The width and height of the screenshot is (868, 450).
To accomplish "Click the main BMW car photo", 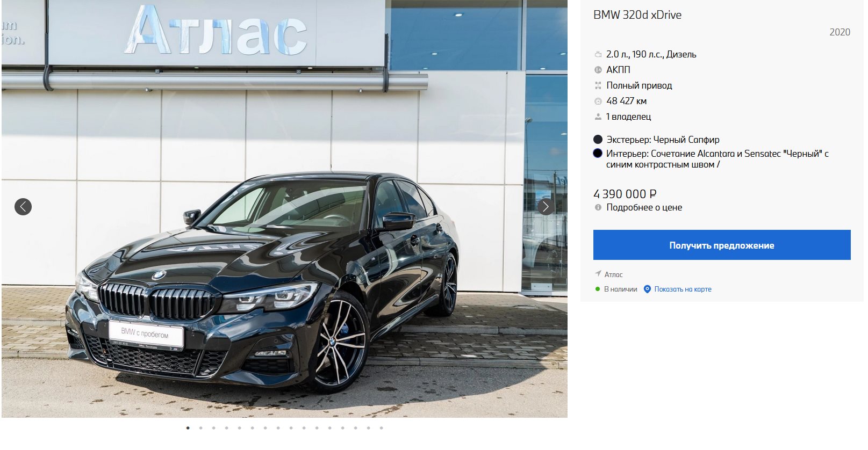I will tap(284, 209).
